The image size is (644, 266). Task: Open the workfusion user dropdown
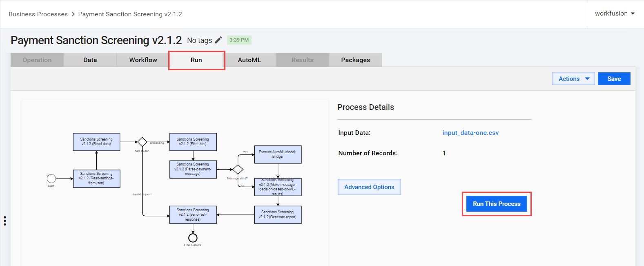615,13
